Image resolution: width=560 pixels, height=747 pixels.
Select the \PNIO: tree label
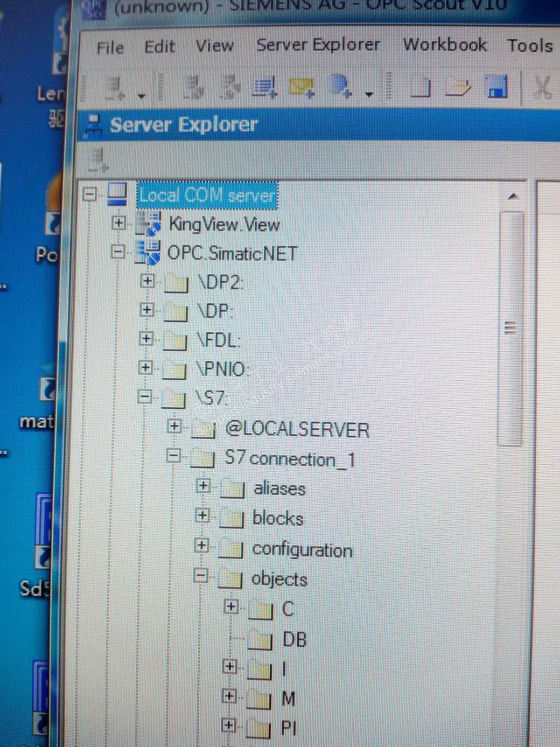pyautogui.click(x=222, y=369)
